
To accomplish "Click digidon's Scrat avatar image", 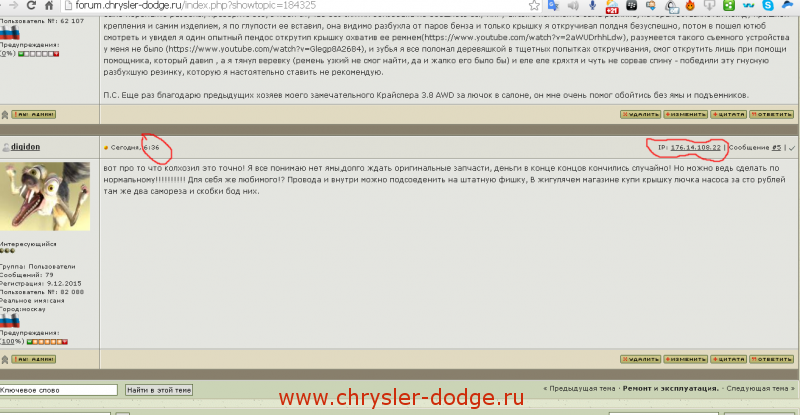I will (x=45, y=197).
